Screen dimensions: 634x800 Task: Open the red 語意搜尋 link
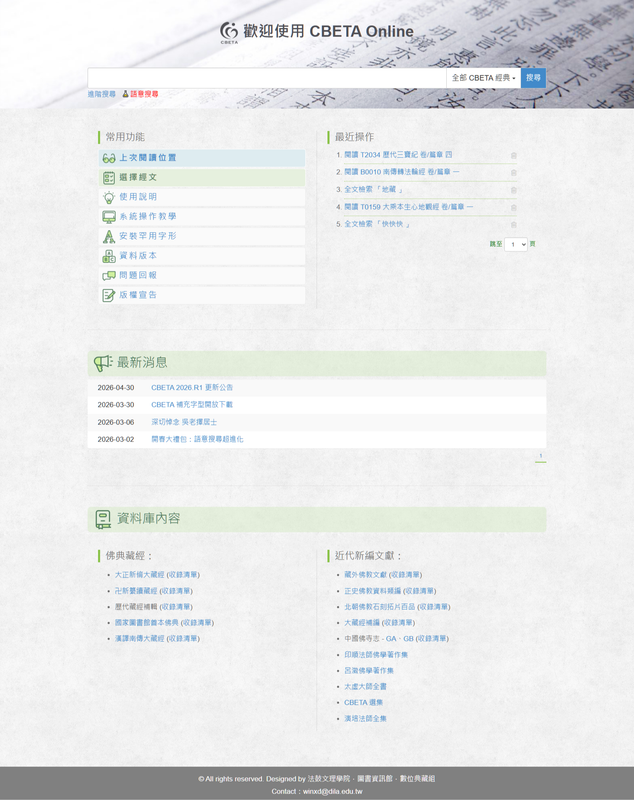click(x=144, y=94)
